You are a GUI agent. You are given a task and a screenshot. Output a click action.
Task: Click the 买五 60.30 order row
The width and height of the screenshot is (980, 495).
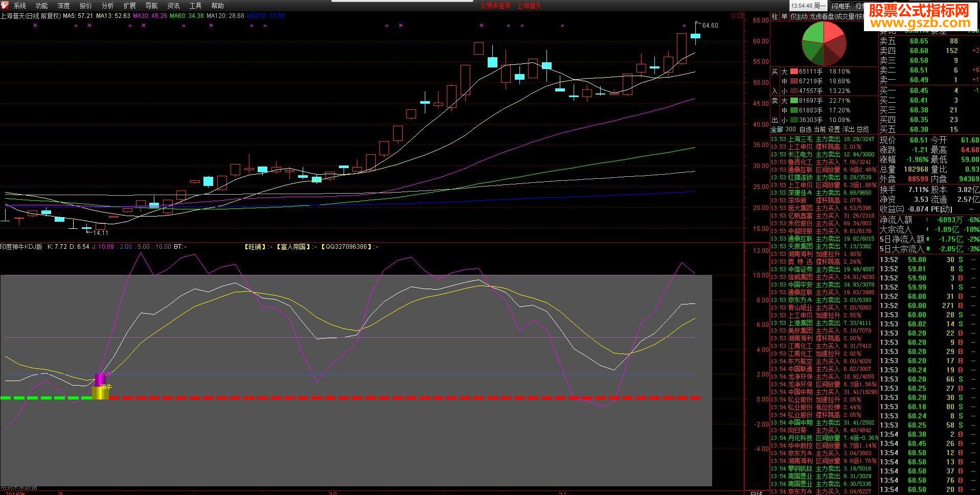pos(929,130)
